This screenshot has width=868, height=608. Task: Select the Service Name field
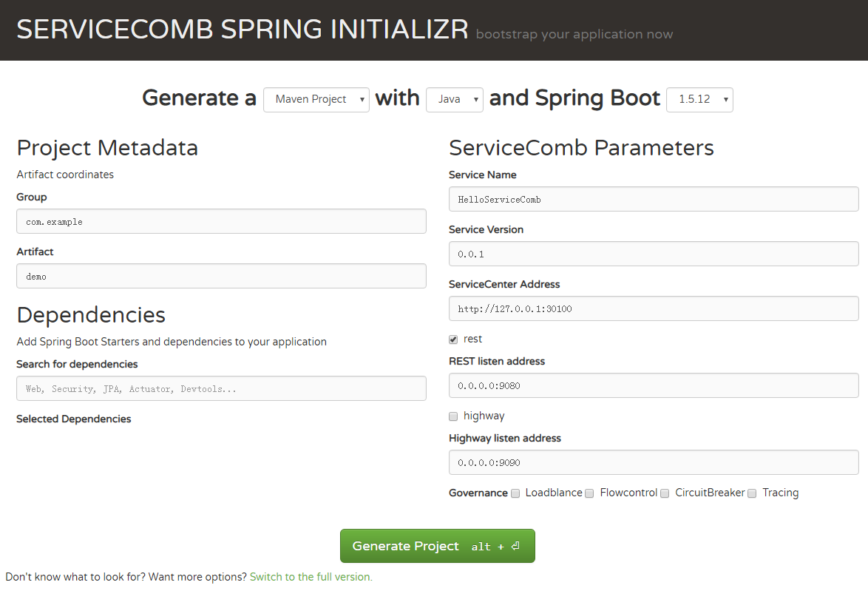click(x=653, y=199)
